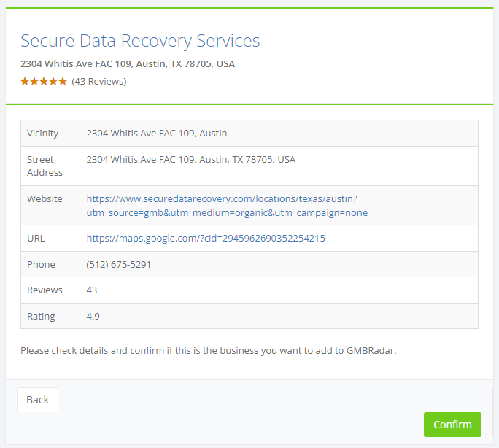Click the Phone row label

(x=41, y=264)
